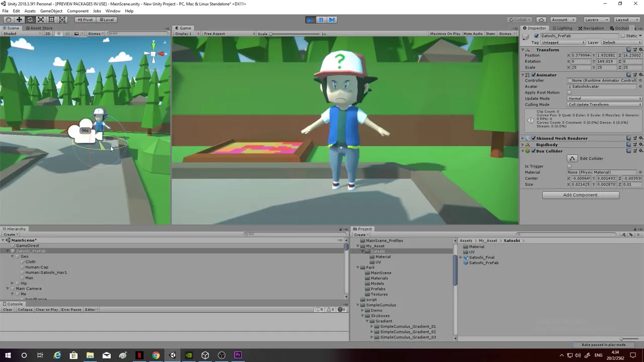This screenshot has height=362, width=644.
Task: Select the Hand tool in the toolbar
Action: tap(9, 20)
